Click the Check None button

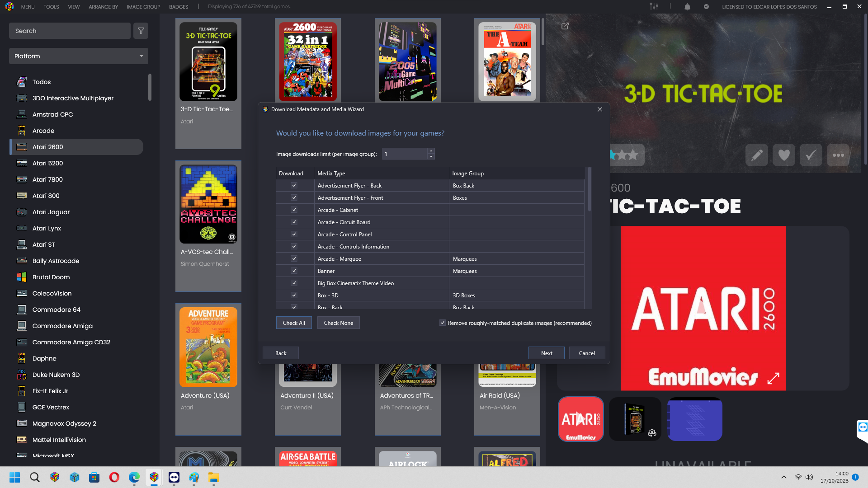pos(339,323)
